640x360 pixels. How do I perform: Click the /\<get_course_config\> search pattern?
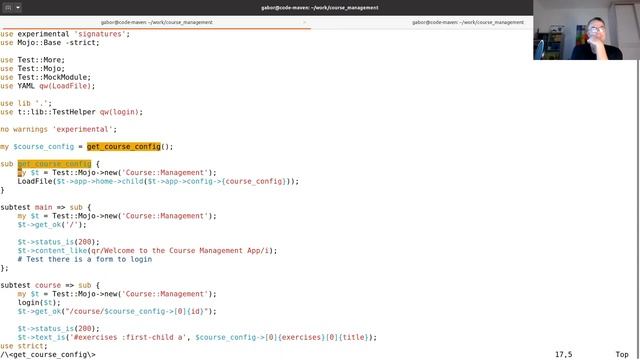[48, 355]
